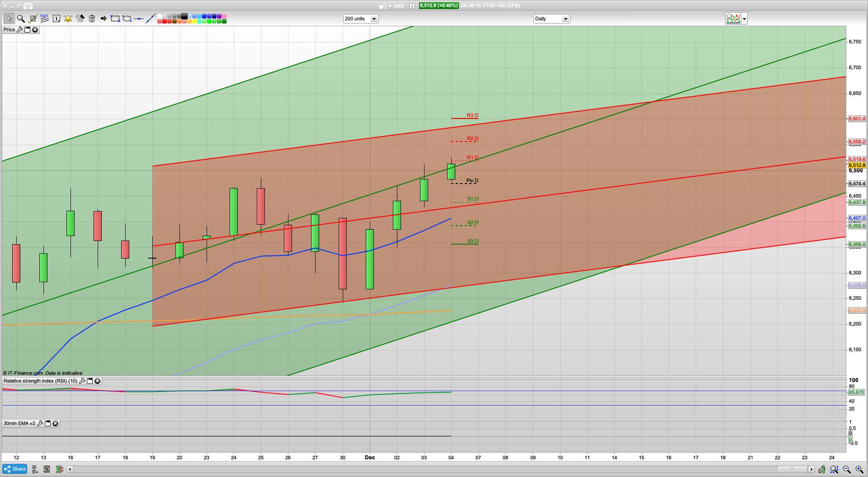Open the Price panel settings wrench
868x477 pixels.
pyautogui.click(x=20, y=29)
